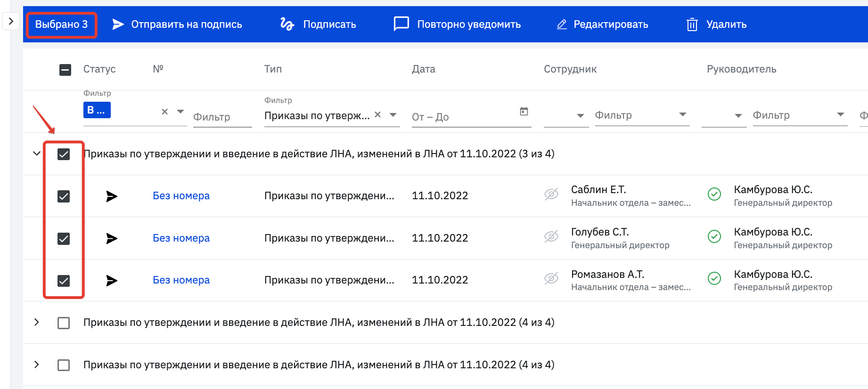Click 'Голубев С.Т.' employee name
This screenshot has height=389, width=868.
(600, 232)
